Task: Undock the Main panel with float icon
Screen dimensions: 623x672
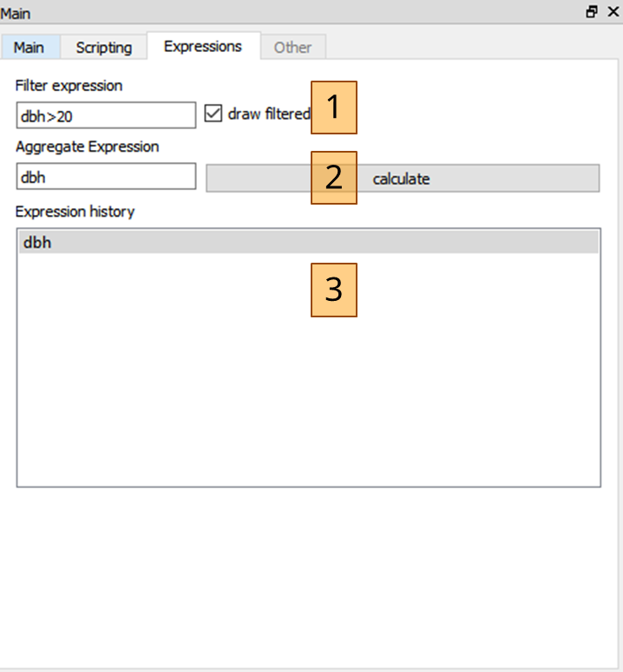Action: [592, 12]
